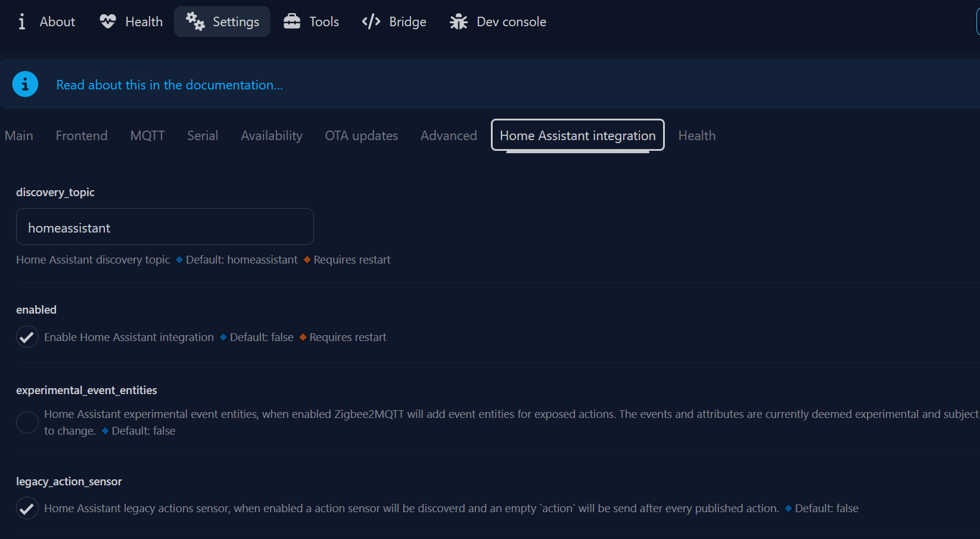Screen dimensions: 980x539
Task: Open the MQTT settings tab
Action: [148, 135]
